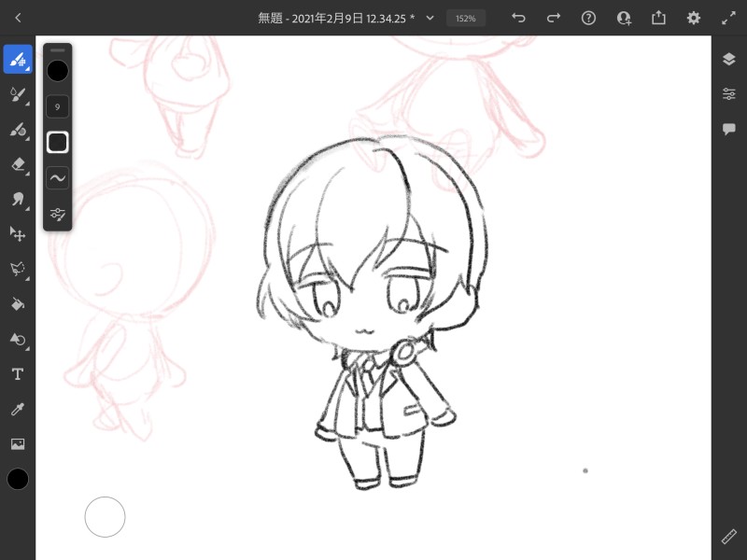Viewport: 747px width, 560px height.
Task: Undo the last stroke
Action: 518,18
